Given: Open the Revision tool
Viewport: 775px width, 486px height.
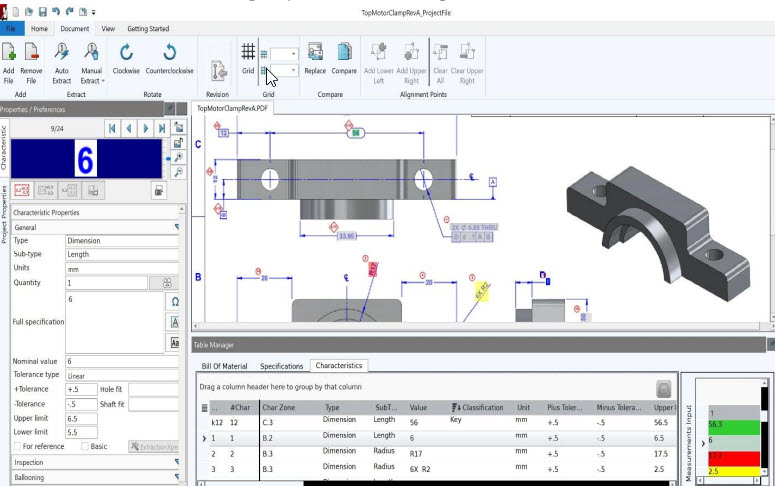Looking at the screenshot, I should (217, 71).
